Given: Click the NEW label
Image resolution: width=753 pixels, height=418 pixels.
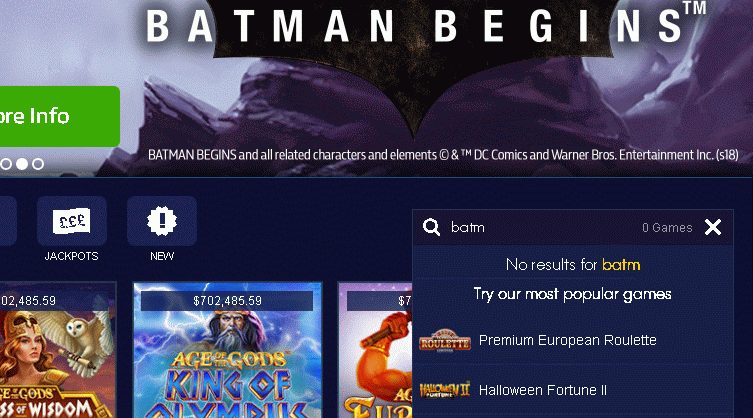Looking at the screenshot, I should tap(162, 256).
